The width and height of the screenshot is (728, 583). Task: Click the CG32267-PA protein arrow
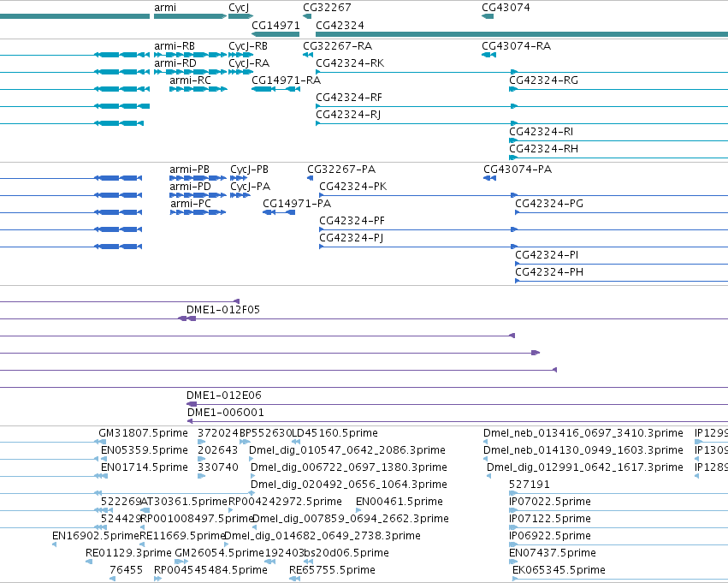click(311, 178)
